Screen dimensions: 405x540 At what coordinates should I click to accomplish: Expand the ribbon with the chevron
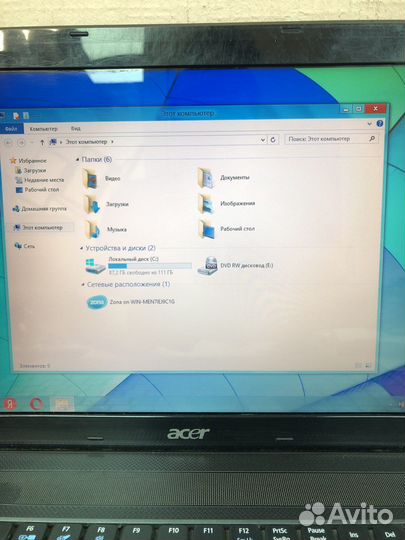coord(370,124)
